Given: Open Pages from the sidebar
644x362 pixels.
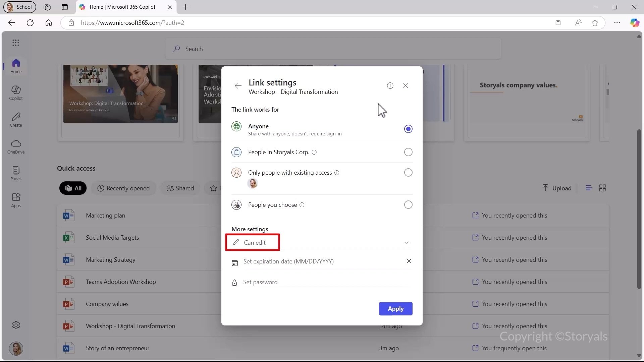Looking at the screenshot, I should (x=16, y=173).
